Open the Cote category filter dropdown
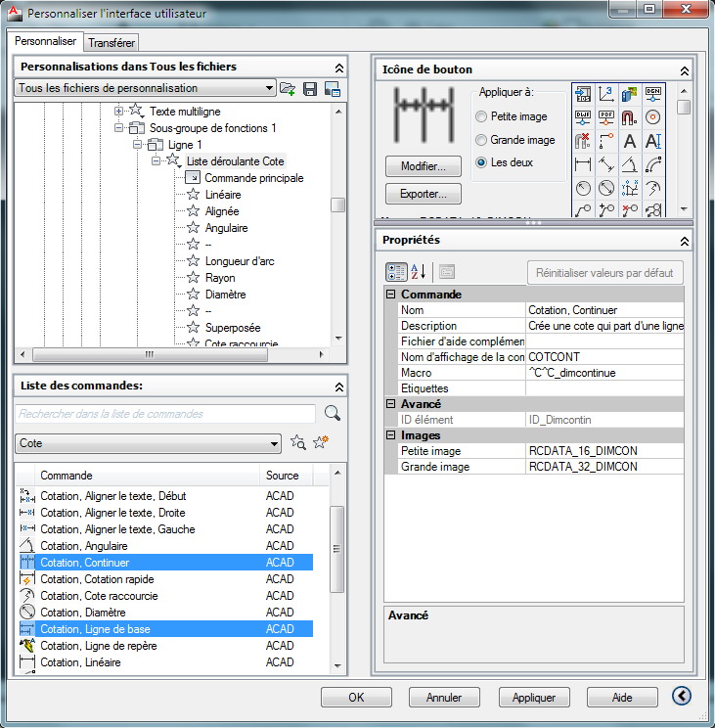Image resolution: width=715 pixels, height=728 pixels. click(148, 443)
